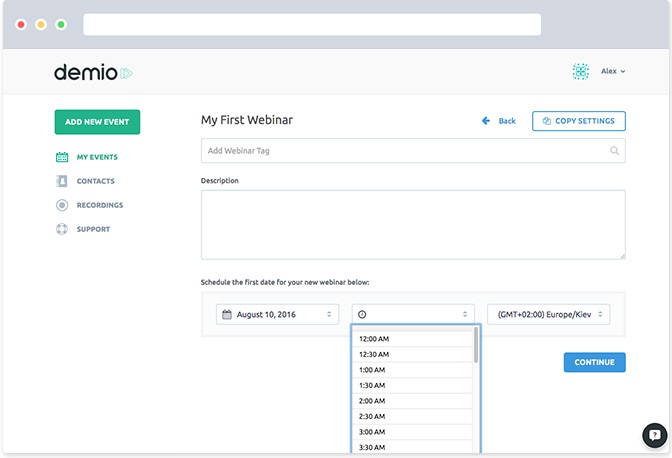Collapse the time selector dropdown
The width and height of the screenshot is (672, 458).
(413, 314)
